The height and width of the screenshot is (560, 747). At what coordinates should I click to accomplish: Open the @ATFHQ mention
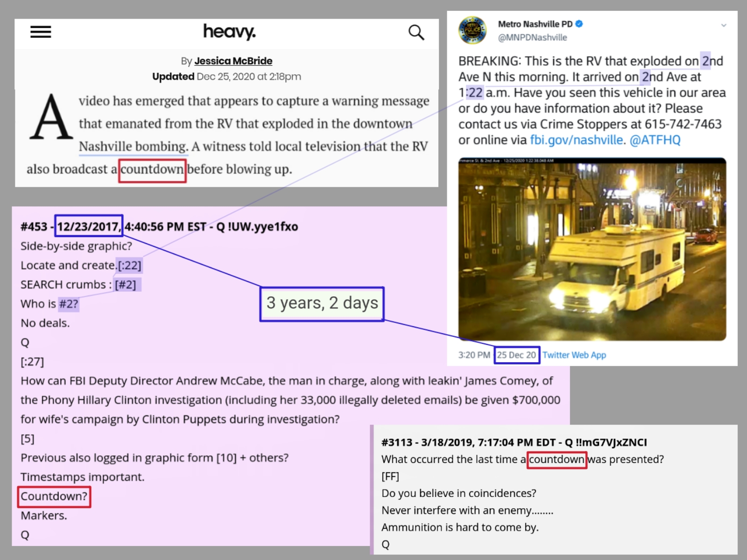pos(655,140)
